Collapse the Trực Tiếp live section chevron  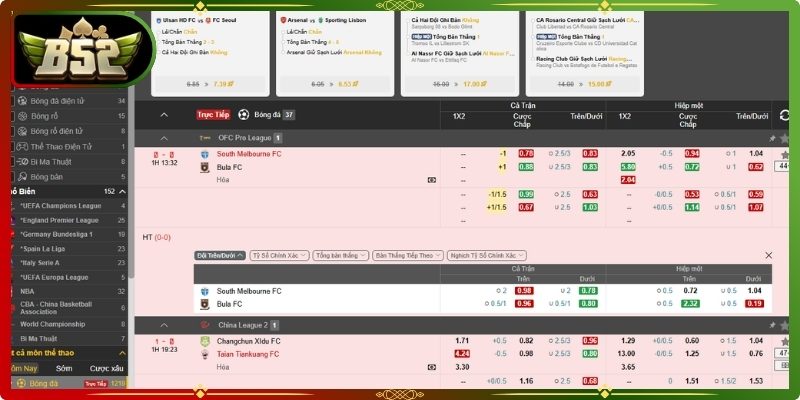164,115
